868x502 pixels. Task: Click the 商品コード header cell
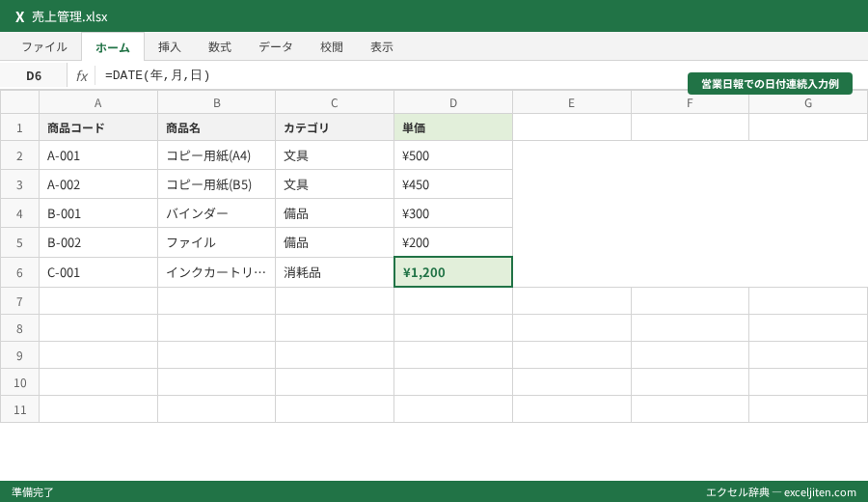click(98, 127)
